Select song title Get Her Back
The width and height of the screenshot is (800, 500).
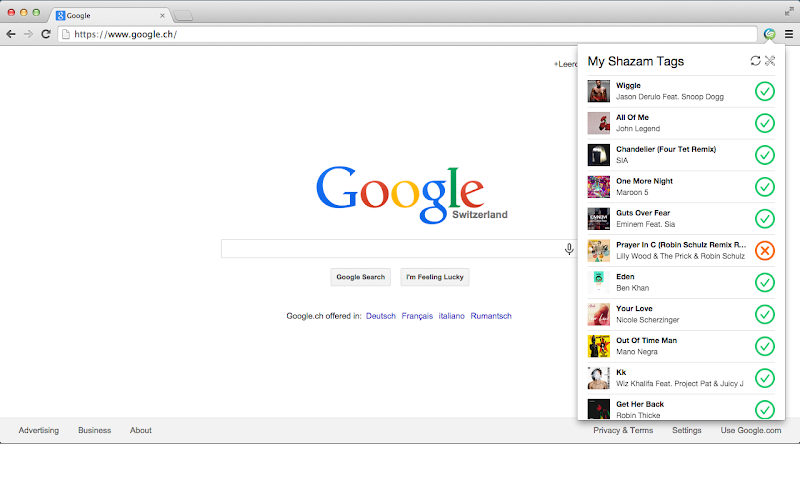click(640, 404)
